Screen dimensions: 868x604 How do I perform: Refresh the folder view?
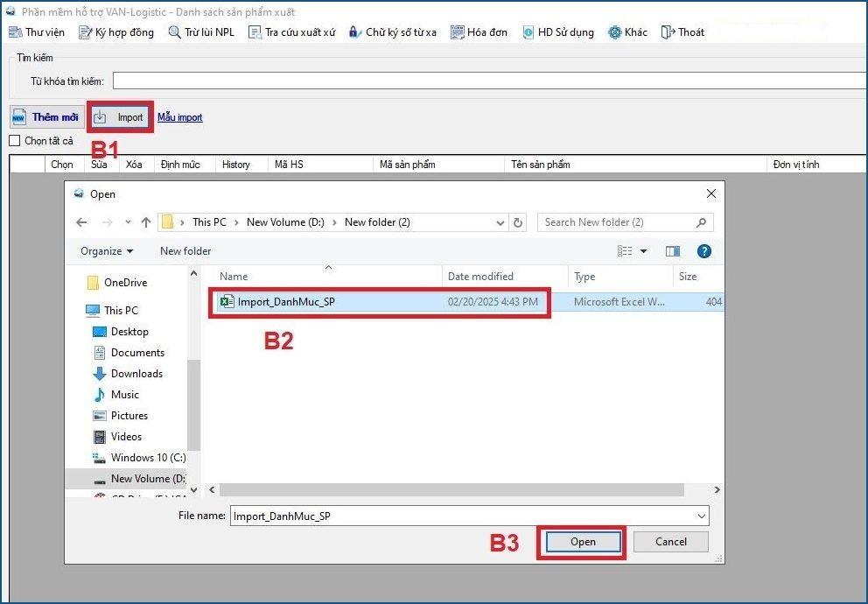[x=518, y=222]
